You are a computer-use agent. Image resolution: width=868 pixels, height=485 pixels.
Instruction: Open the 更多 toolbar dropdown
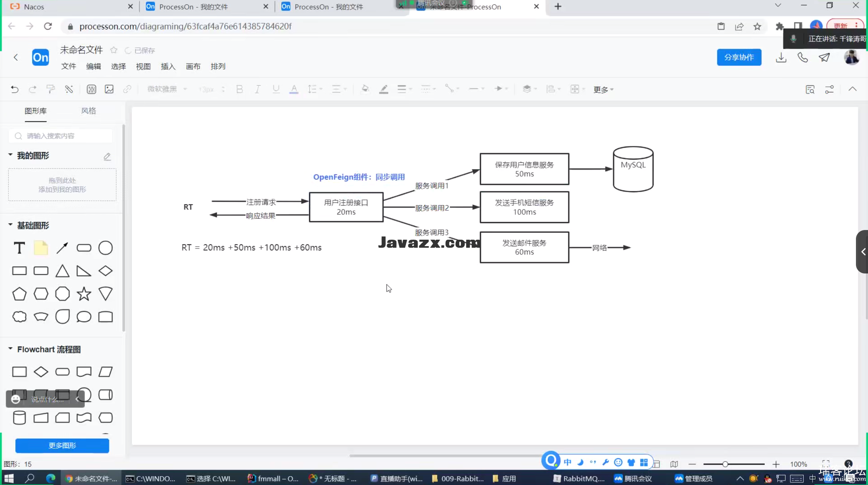pos(603,90)
